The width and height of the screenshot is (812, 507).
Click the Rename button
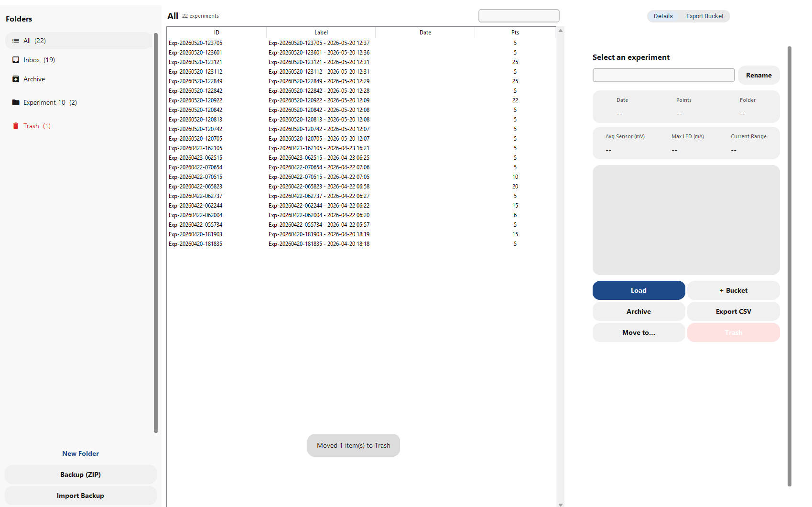pyautogui.click(x=759, y=75)
